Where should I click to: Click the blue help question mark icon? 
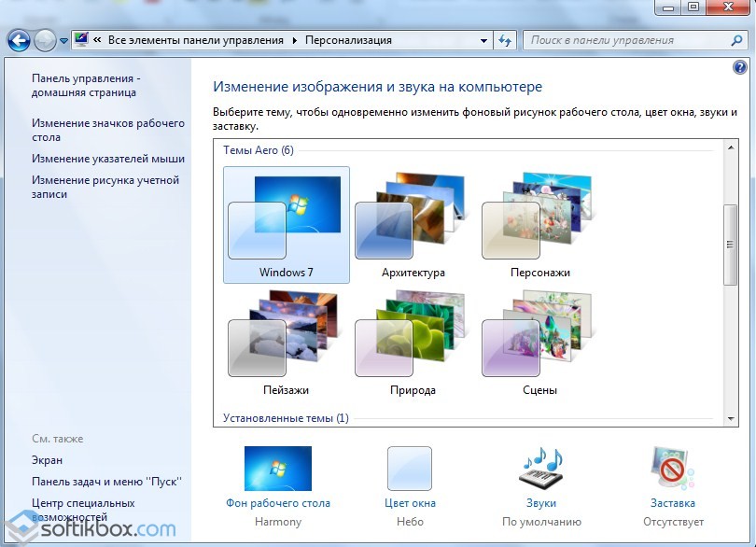740,67
